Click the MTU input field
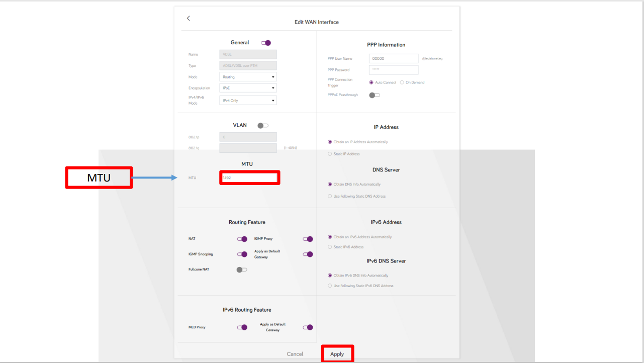Viewport: 644px width, 363px height. click(250, 177)
